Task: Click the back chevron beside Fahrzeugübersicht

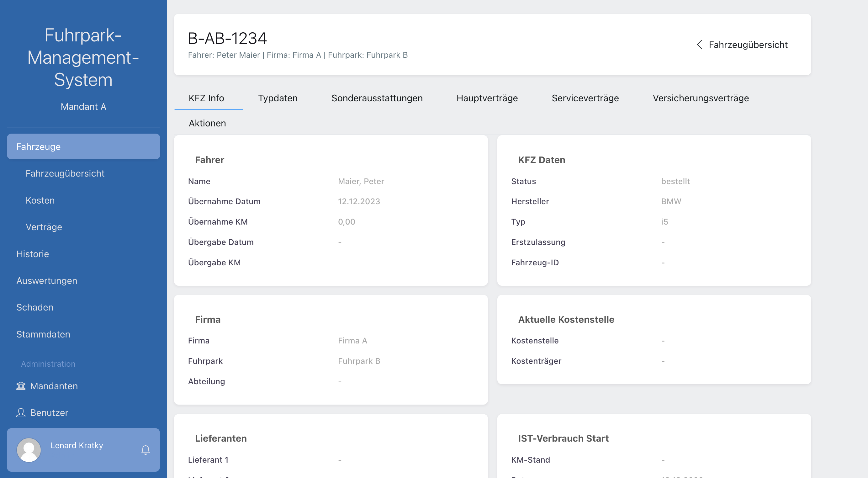Action: [700, 45]
